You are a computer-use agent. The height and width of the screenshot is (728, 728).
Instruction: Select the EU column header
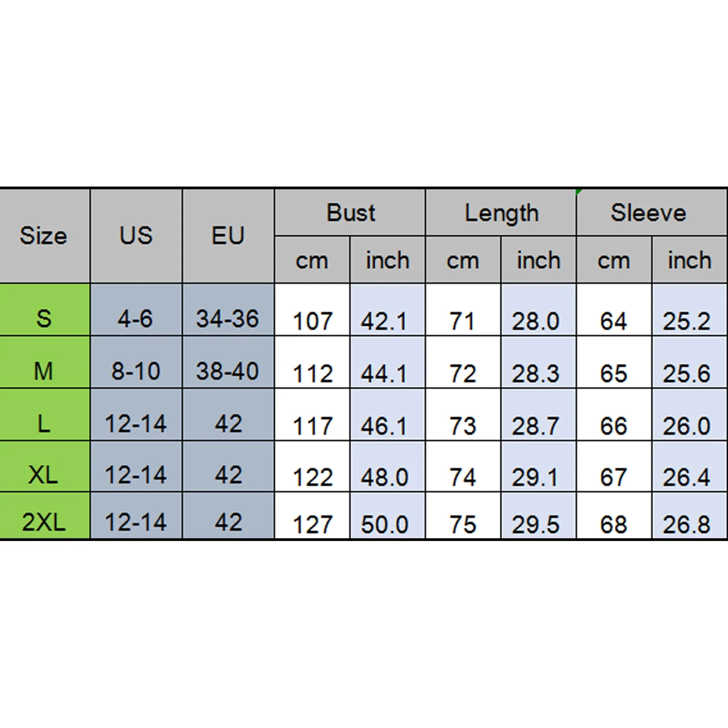(x=228, y=236)
